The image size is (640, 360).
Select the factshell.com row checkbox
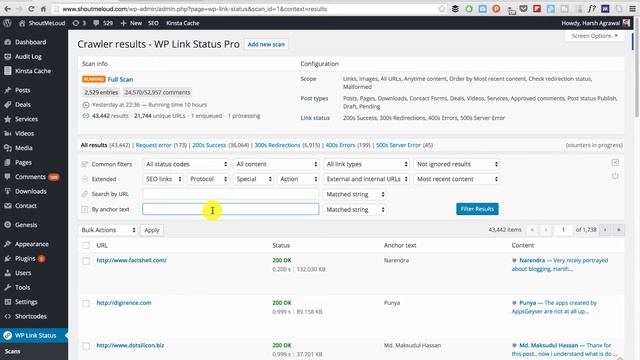click(x=86, y=261)
